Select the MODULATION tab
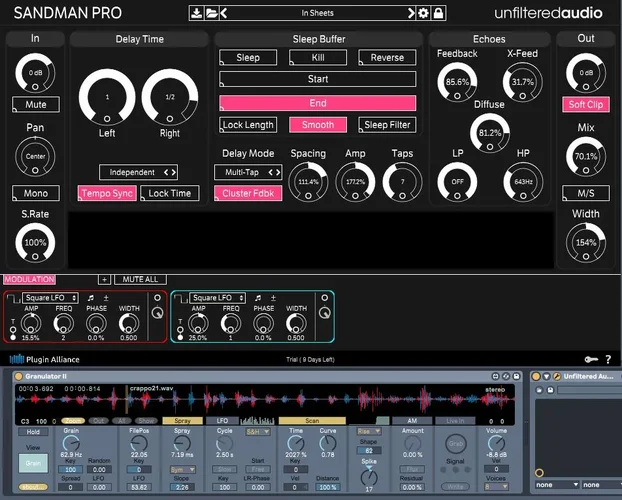The image size is (622, 500). [x=29, y=280]
